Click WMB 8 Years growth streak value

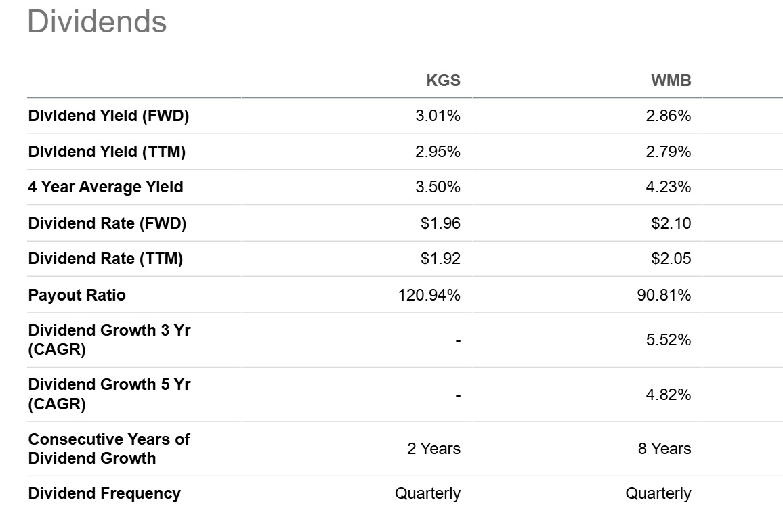click(664, 449)
